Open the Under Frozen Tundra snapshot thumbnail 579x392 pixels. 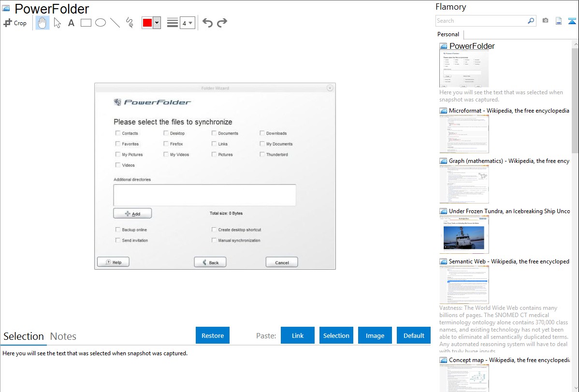[464, 234]
